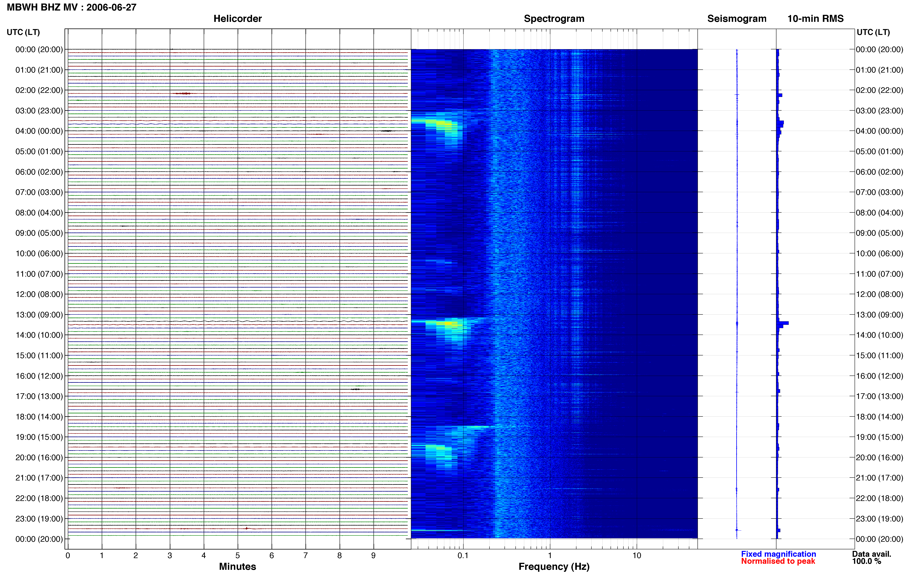Click left time label '19:00 (15:00)'
The height and width of the screenshot is (578, 924).
point(39,437)
